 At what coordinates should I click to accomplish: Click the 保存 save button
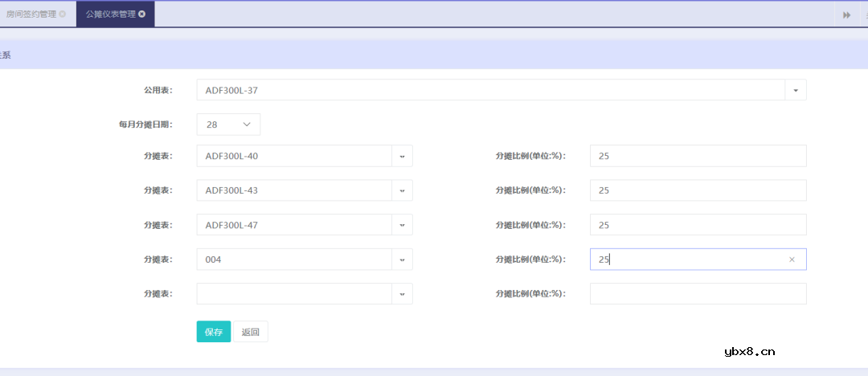point(214,332)
